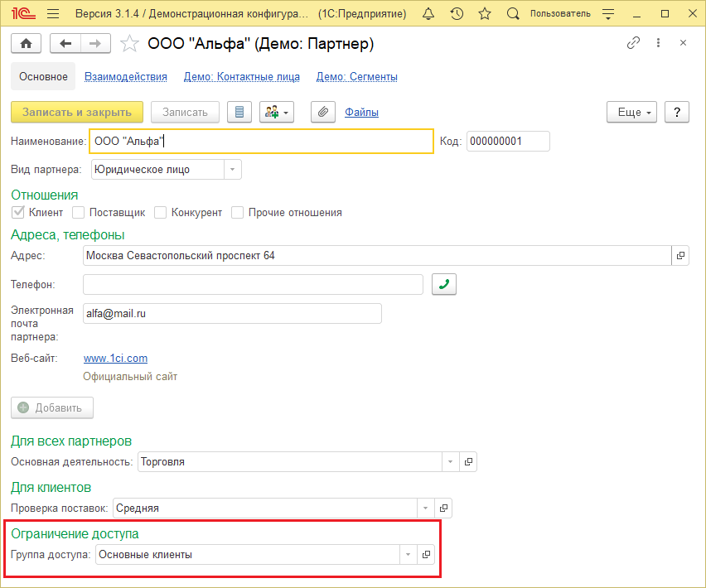Expand the Группа доступа dropdown arrow
Image resolution: width=706 pixels, height=588 pixels.
coord(408,555)
